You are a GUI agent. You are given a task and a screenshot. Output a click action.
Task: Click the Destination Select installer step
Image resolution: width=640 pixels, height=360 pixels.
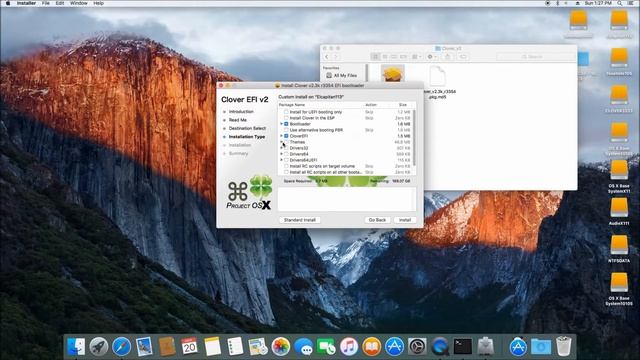pos(247,128)
